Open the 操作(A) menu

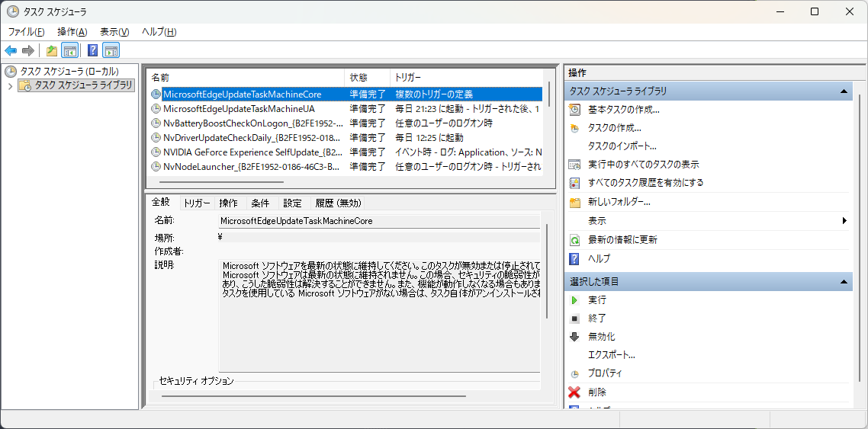[72, 32]
